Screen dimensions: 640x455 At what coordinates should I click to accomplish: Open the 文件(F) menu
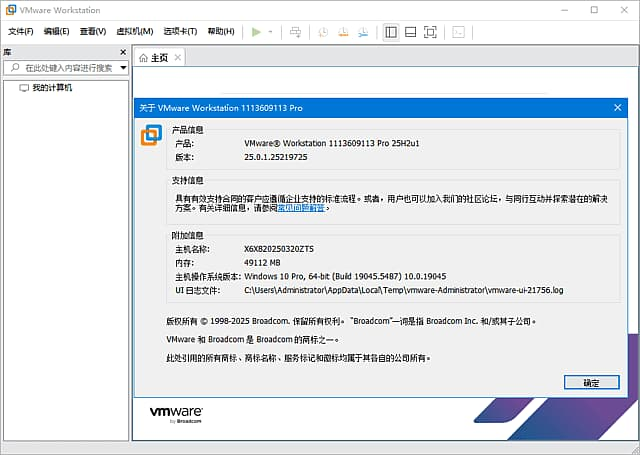(x=21, y=32)
